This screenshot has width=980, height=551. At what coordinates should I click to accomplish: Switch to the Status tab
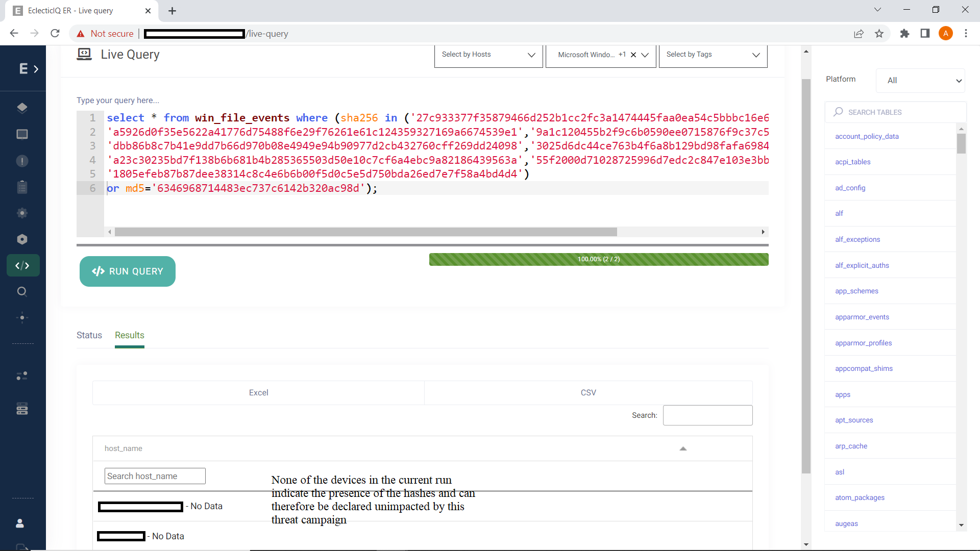pos(89,335)
